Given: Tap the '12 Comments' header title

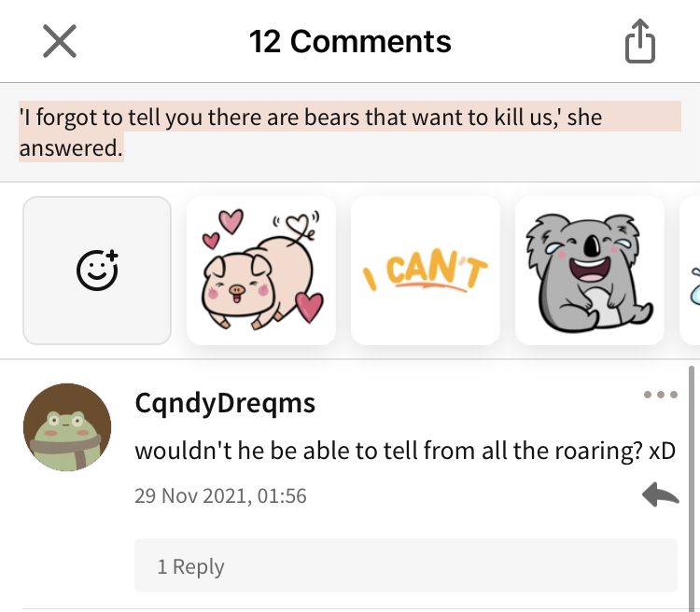Looking at the screenshot, I should 350,41.
